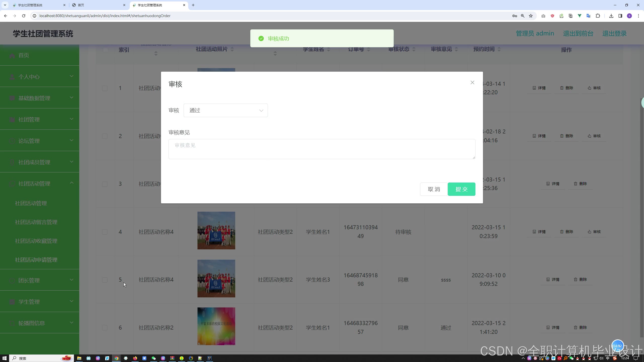Click the 首页 home icon in sidebar
This screenshot has width=644, height=362.
12,55
